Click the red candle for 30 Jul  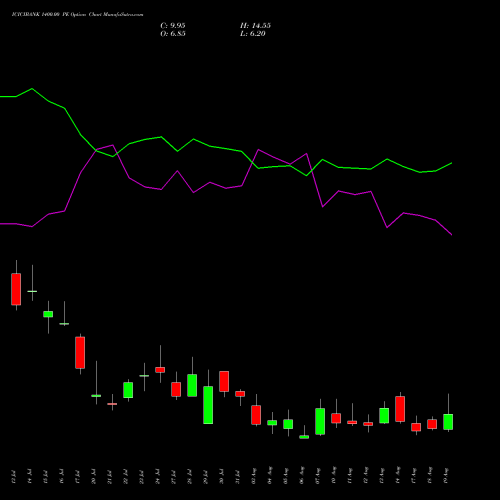pos(224,381)
